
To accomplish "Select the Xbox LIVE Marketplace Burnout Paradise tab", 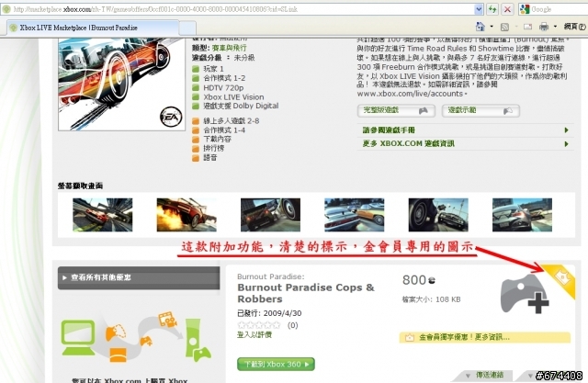I will [93, 28].
